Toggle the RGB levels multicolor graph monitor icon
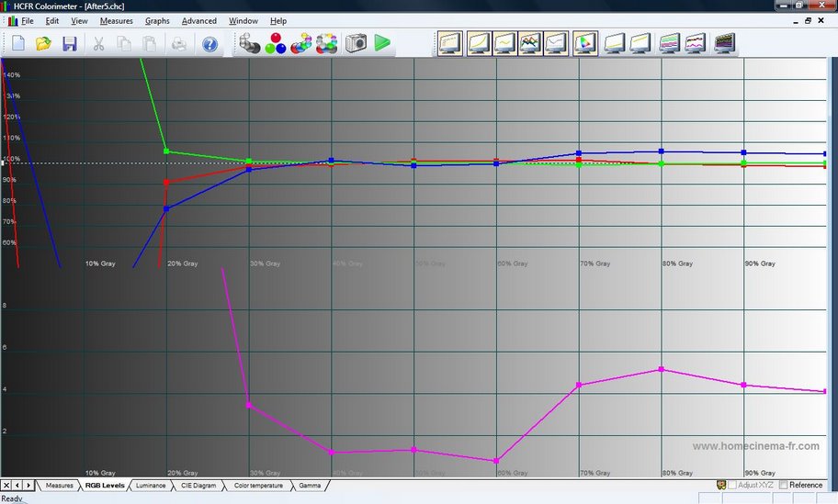The height and width of the screenshot is (504, 838). tap(529, 43)
